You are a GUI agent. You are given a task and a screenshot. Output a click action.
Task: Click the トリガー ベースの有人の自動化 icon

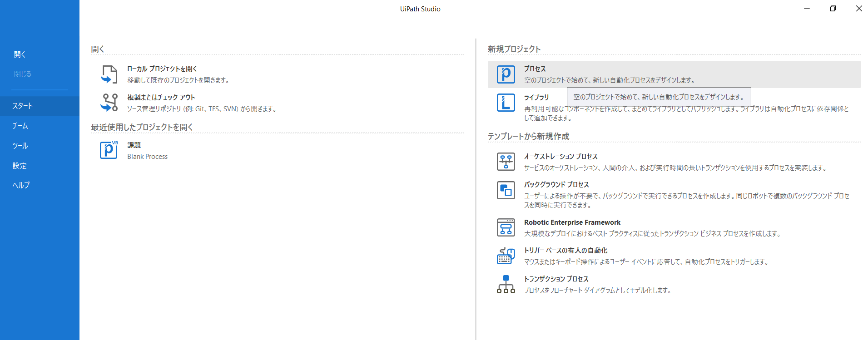point(506,256)
